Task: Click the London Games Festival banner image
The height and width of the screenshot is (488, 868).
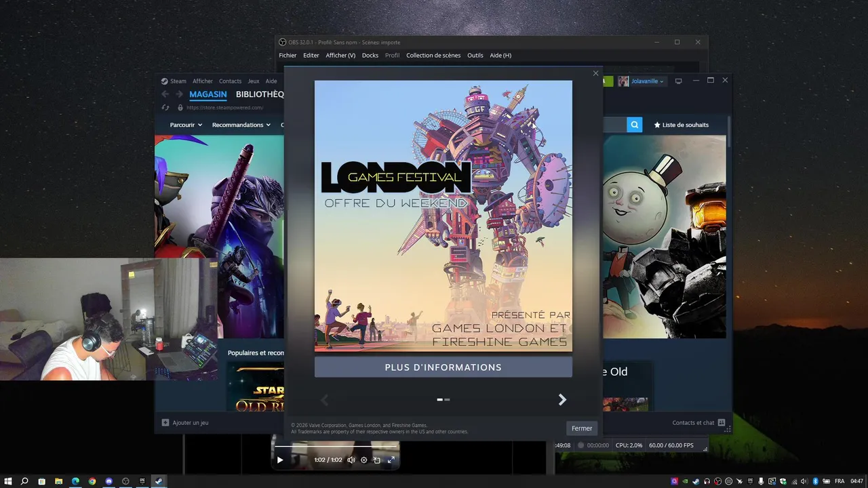Action: (x=443, y=216)
